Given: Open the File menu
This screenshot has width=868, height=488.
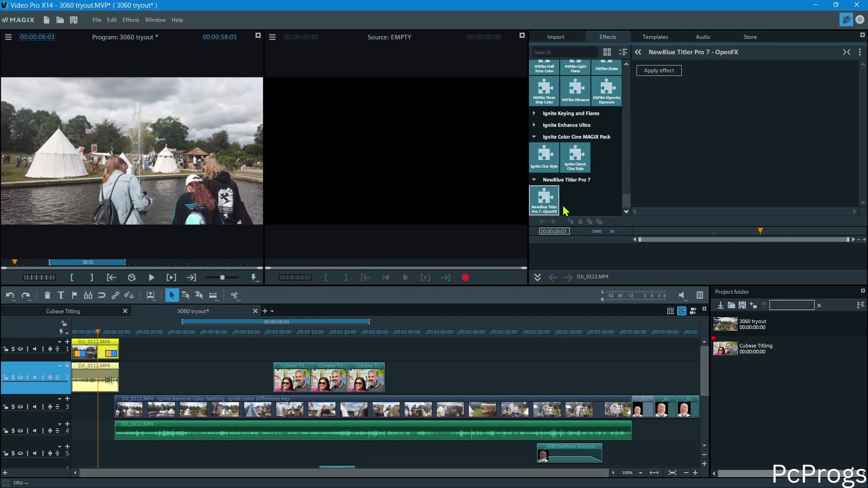Looking at the screenshot, I should click(97, 20).
